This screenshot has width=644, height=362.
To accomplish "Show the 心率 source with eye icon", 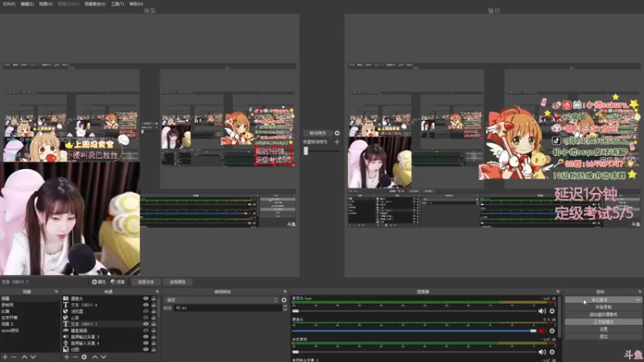I will tap(146, 318).
